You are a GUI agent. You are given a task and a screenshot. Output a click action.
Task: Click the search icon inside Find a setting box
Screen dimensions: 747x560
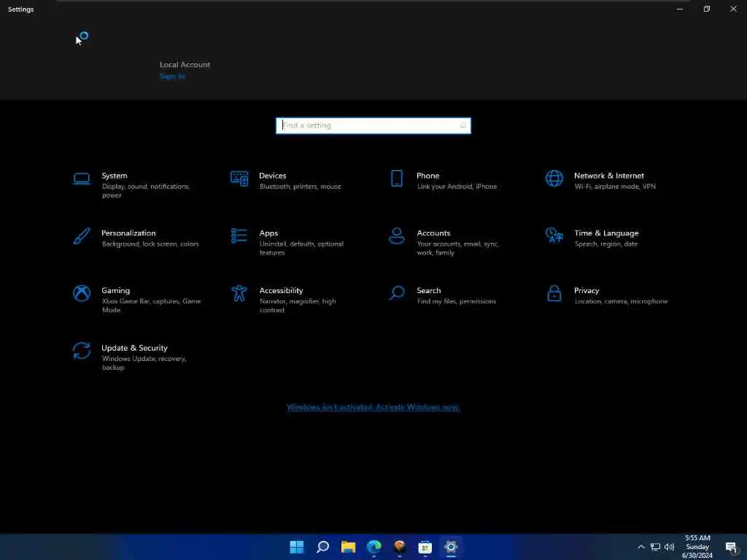point(462,125)
